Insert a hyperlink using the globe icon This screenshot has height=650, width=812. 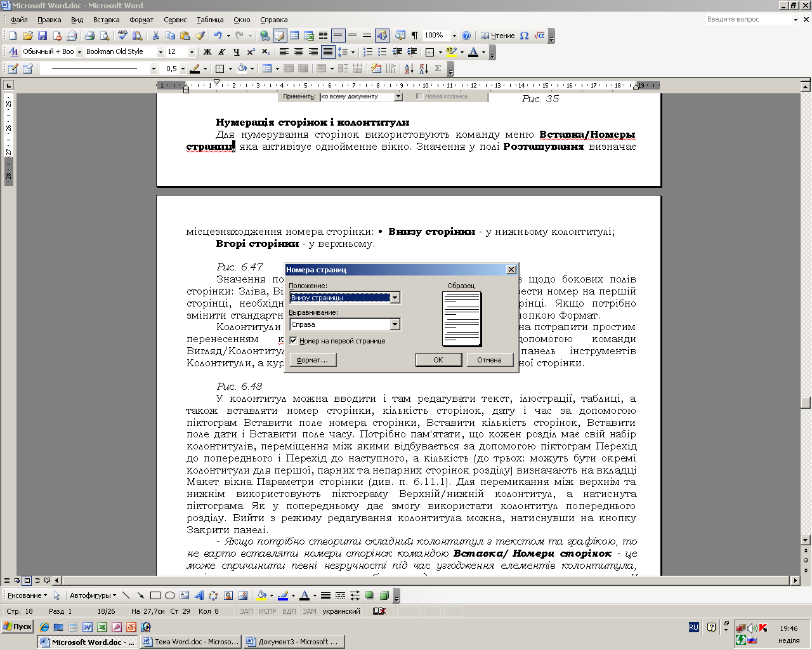pyautogui.click(x=265, y=36)
